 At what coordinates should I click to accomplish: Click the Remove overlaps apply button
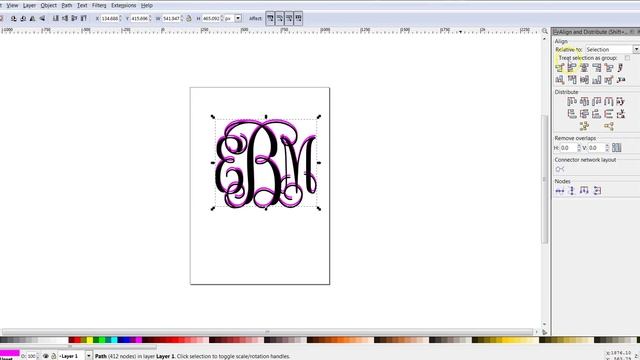click(616, 148)
